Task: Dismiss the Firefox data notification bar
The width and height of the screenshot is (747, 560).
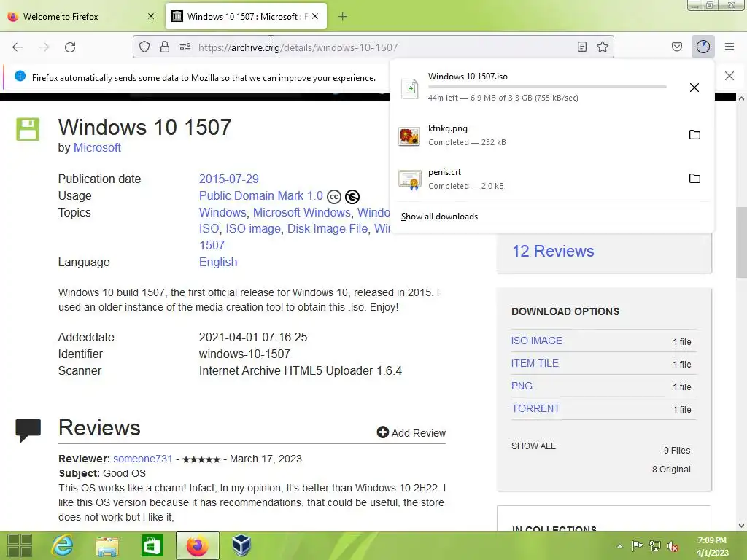Action: pos(729,76)
